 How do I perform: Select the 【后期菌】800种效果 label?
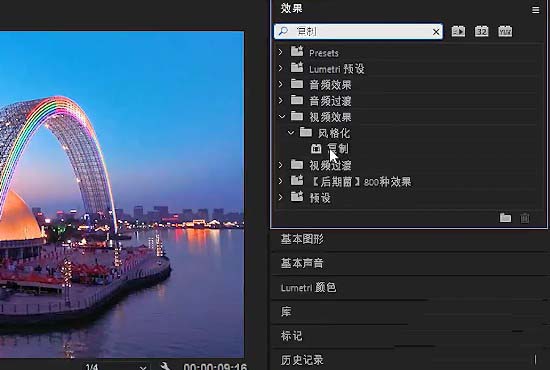click(x=360, y=182)
